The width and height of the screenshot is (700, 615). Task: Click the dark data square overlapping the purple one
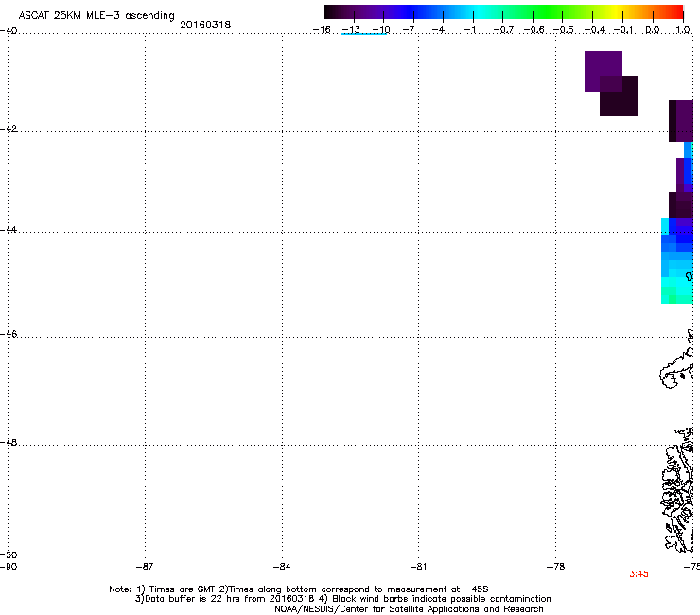click(x=619, y=96)
